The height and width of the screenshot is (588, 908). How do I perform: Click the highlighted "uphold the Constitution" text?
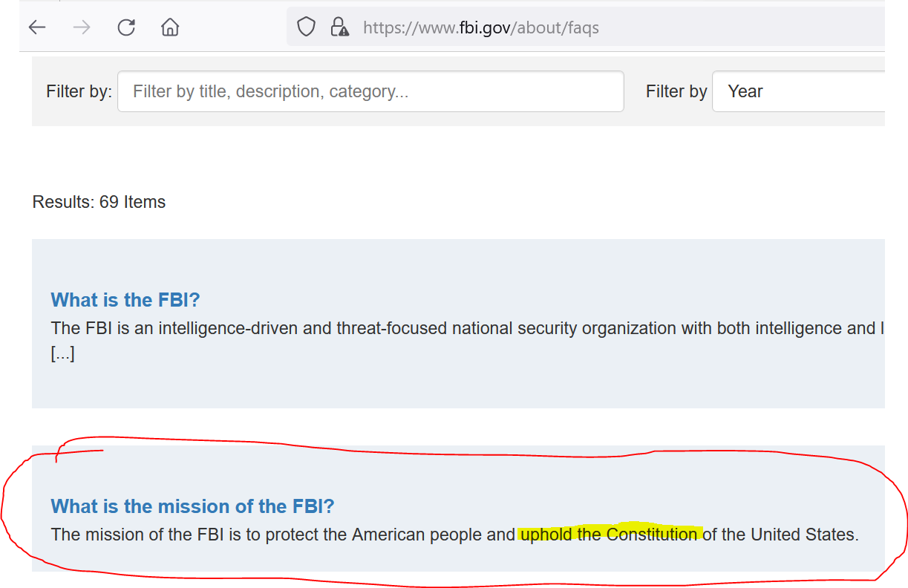click(x=609, y=535)
